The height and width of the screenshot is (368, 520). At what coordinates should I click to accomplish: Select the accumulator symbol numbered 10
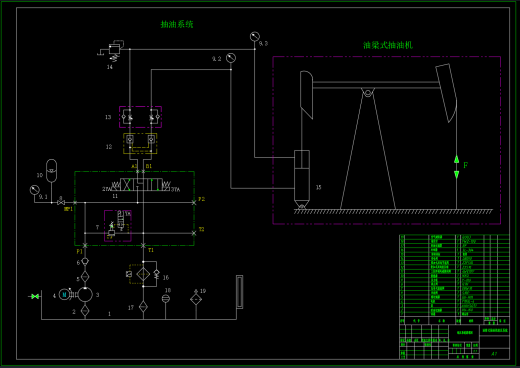pyautogui.click(x=51, y=171)
